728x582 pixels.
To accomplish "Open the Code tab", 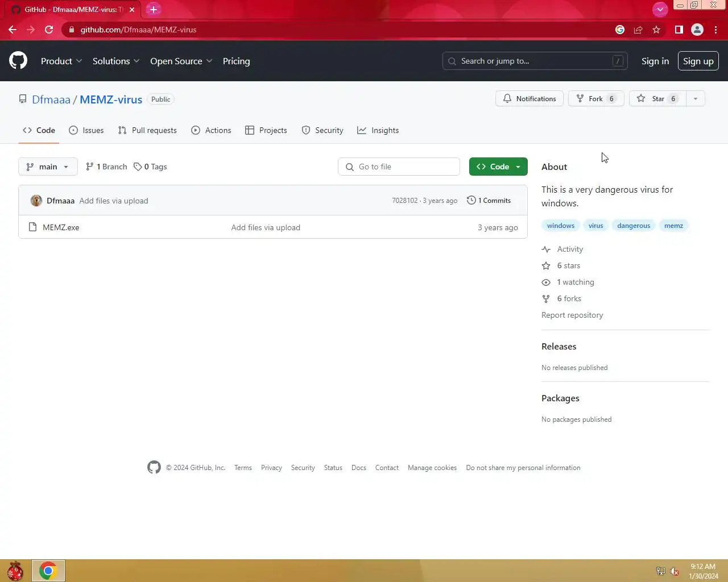I will pyautogui.click(x=39, y=130).
